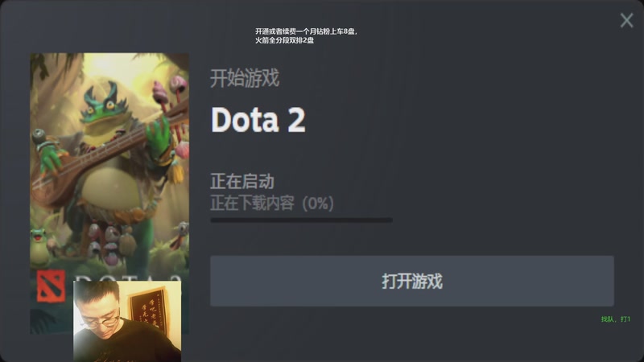Click the (0%) download percentage
The image size is (644, 362).
tap(318, 204)
